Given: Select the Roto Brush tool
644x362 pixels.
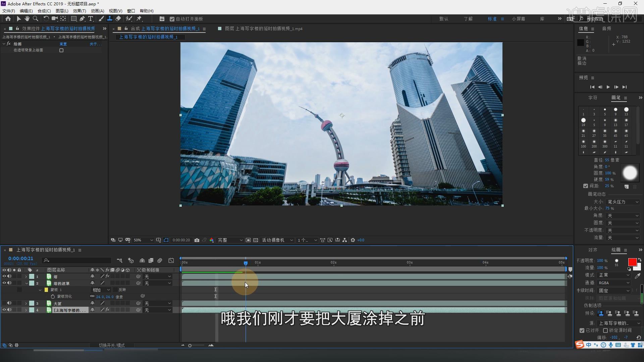Looking at the screenshot, I should tap(129, 19).
